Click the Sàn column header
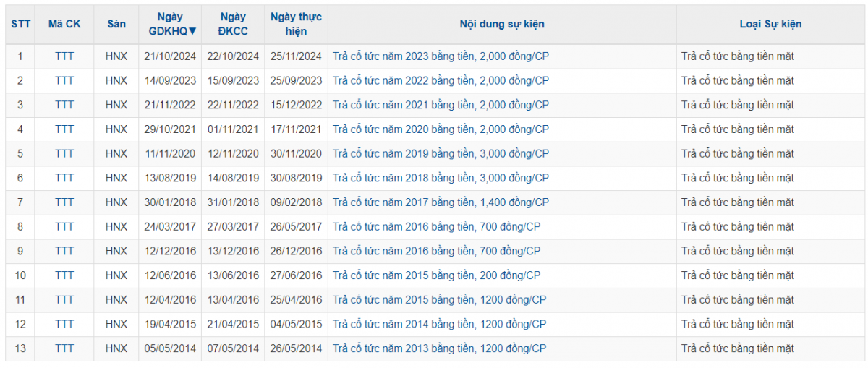 (x=116, y=24)
